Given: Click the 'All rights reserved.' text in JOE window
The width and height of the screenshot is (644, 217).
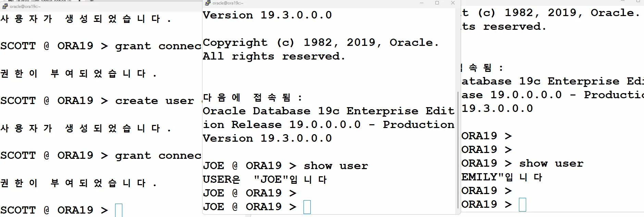Looking at the screenshot, I should (274, 56).
